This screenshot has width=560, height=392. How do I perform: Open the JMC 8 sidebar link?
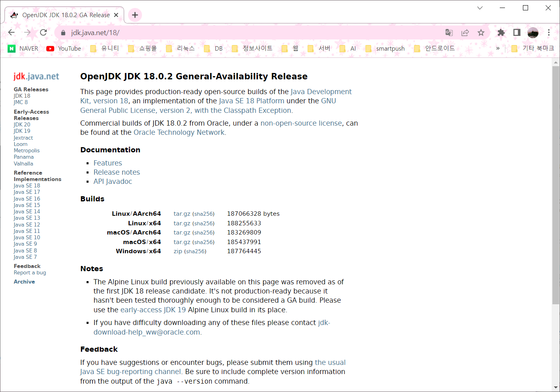(x=21, y=102)
